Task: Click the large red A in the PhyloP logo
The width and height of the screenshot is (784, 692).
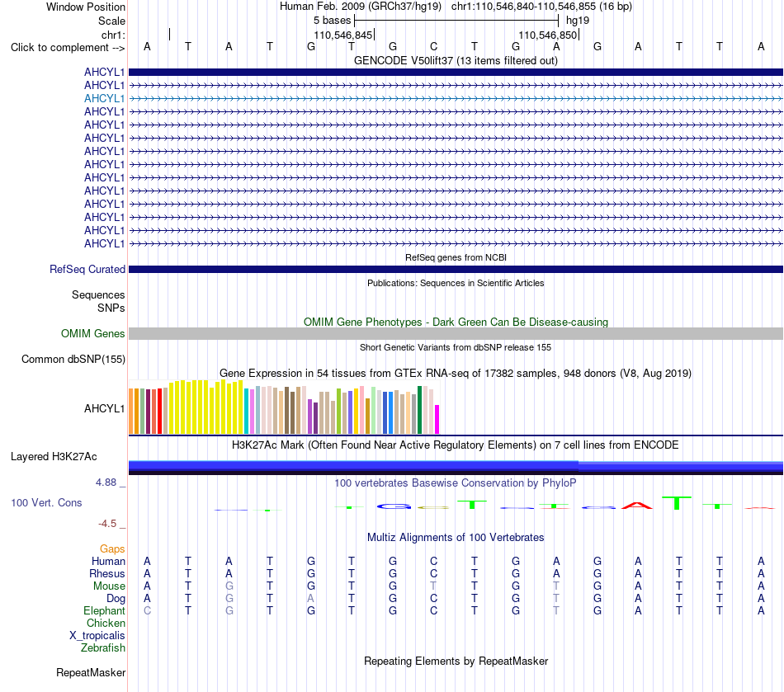Action: pos(637,505)
